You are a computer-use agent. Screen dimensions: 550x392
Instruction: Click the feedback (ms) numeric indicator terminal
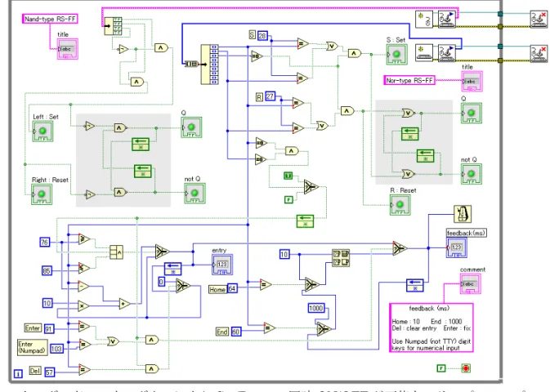click(456, 247)
